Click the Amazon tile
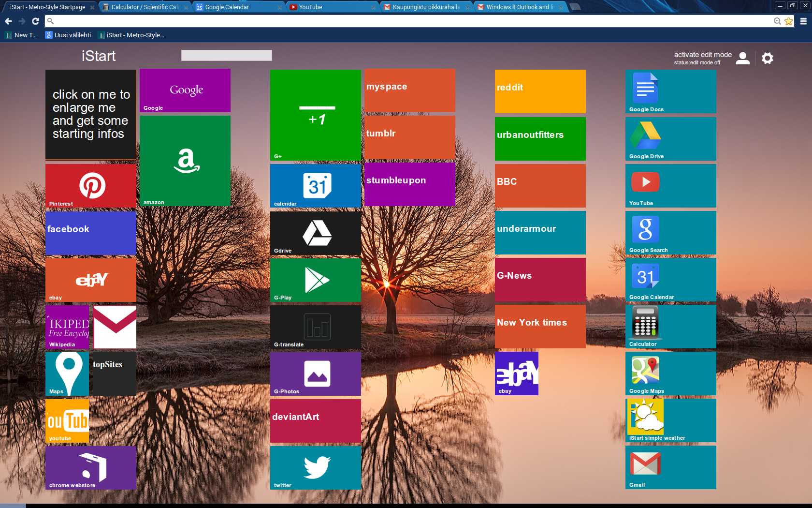The height and width of the screenshot is (508, 812). 185,161
